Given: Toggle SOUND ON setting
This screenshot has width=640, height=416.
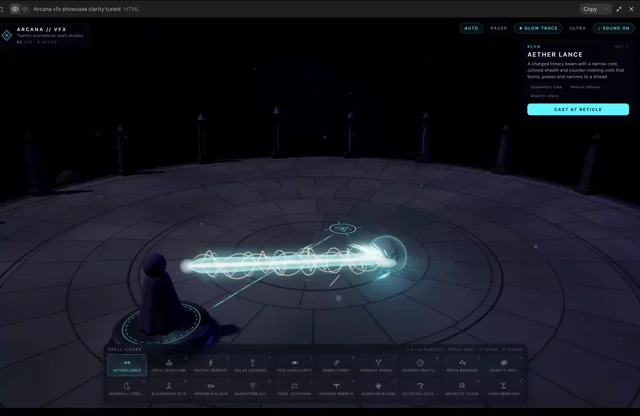Looking at the screenshot, I should pyautogui.click(x=613, y=28).
